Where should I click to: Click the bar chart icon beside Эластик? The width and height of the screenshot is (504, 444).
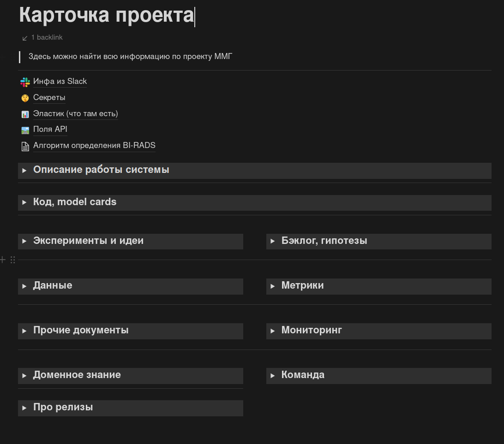(25, 114)
